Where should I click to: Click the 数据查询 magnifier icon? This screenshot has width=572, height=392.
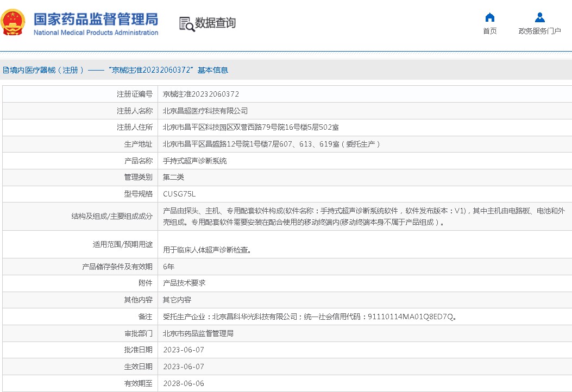coord(187,24)
